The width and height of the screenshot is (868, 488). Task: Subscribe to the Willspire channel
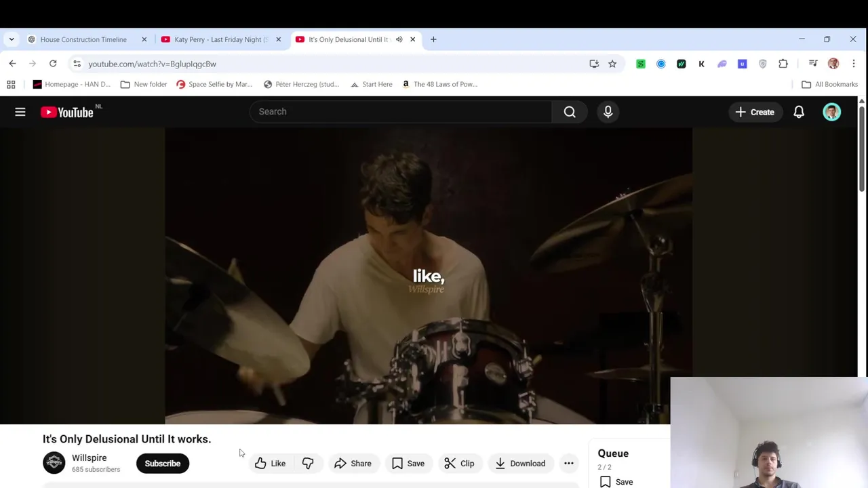pos(163,464)
